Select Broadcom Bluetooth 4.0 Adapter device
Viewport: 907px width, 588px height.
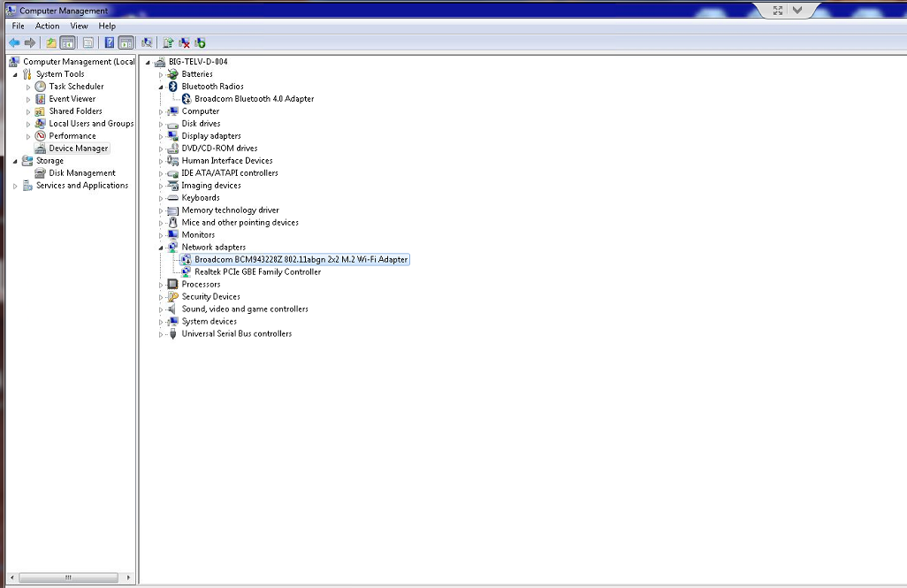point(254,99)
